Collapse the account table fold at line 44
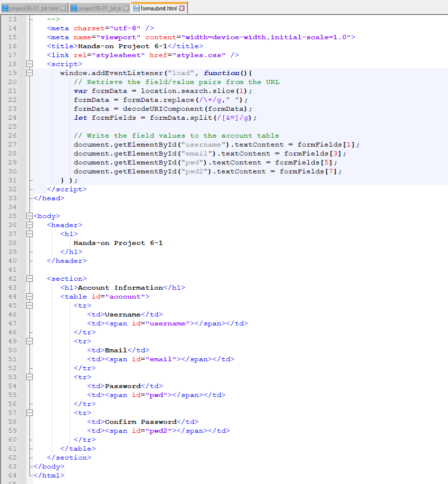Viewport: 448px width, 484px height. pyautogui.click(x=30, y=296)
